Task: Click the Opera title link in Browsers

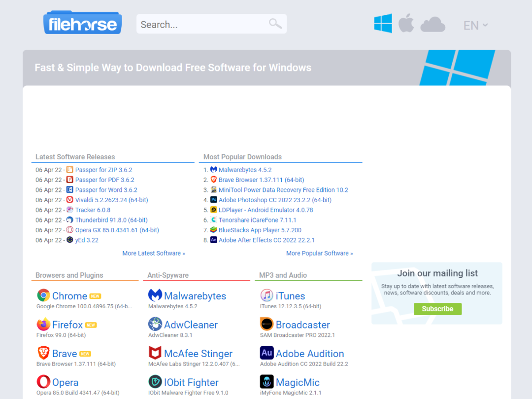Action: click(65, 382)
